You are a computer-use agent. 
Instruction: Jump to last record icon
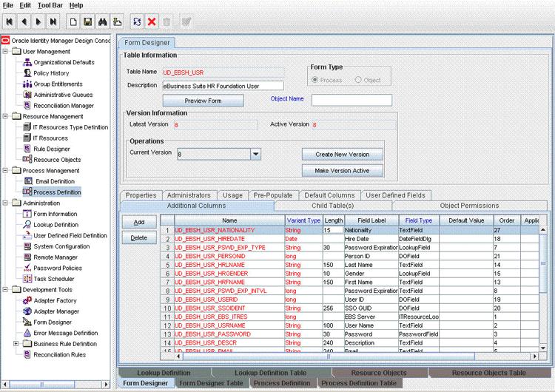pyautogui.click(x=53, y=21)
